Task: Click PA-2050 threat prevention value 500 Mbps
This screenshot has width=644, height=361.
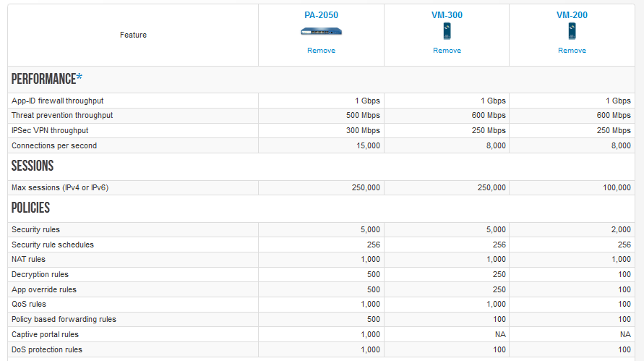Action: pos(363,116)
